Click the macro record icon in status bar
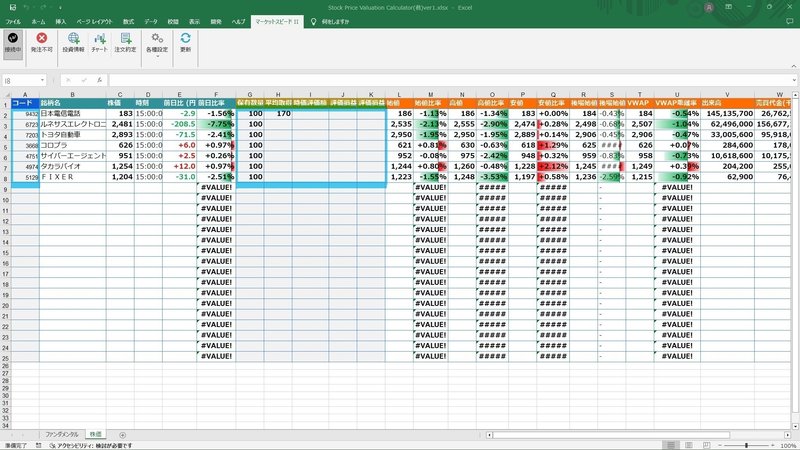The image size is (800, 450). click(x=39, y=445)
